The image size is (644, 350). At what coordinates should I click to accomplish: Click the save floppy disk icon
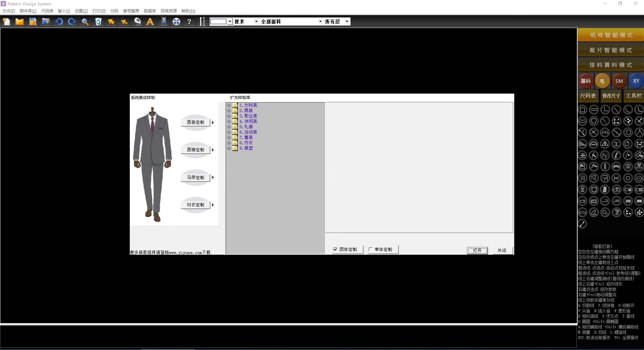[x=33, y=22]
